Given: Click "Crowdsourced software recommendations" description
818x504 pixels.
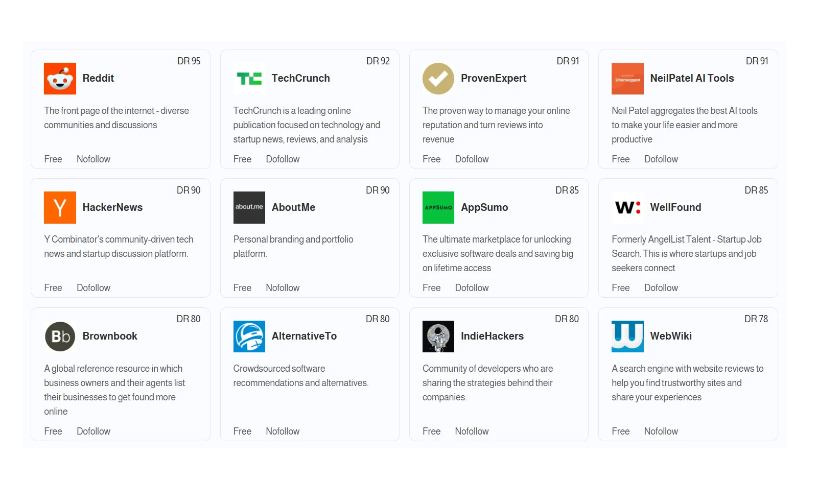Looking at the screenshot, I should tap(301, 376).
